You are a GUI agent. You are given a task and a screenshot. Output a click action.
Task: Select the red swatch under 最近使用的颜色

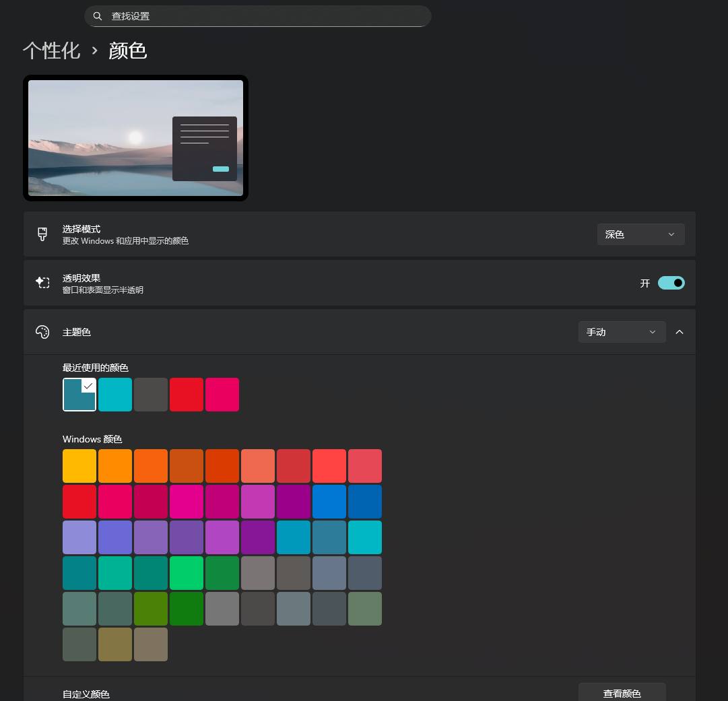(x=187, y=394)
